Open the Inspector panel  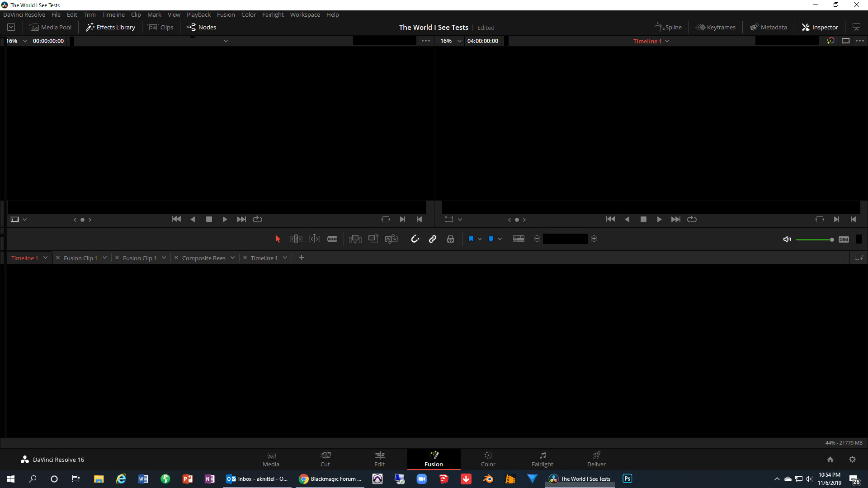[x=820, y=27]
